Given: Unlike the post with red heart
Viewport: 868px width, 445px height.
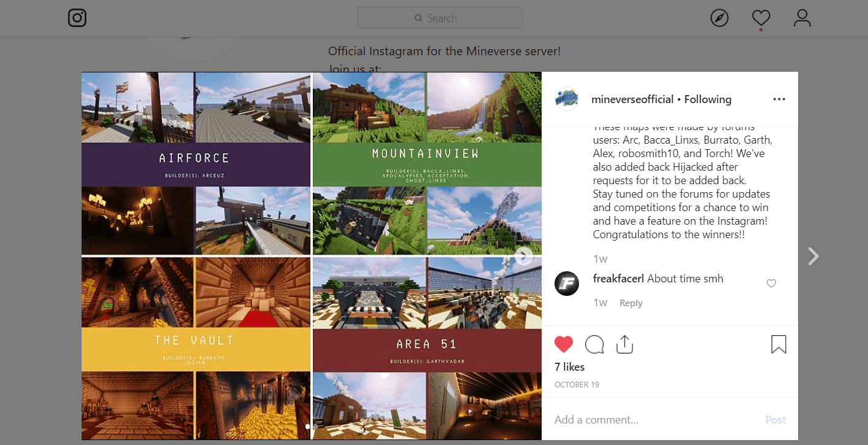Looking at the screenshot, I should (563, 344).
